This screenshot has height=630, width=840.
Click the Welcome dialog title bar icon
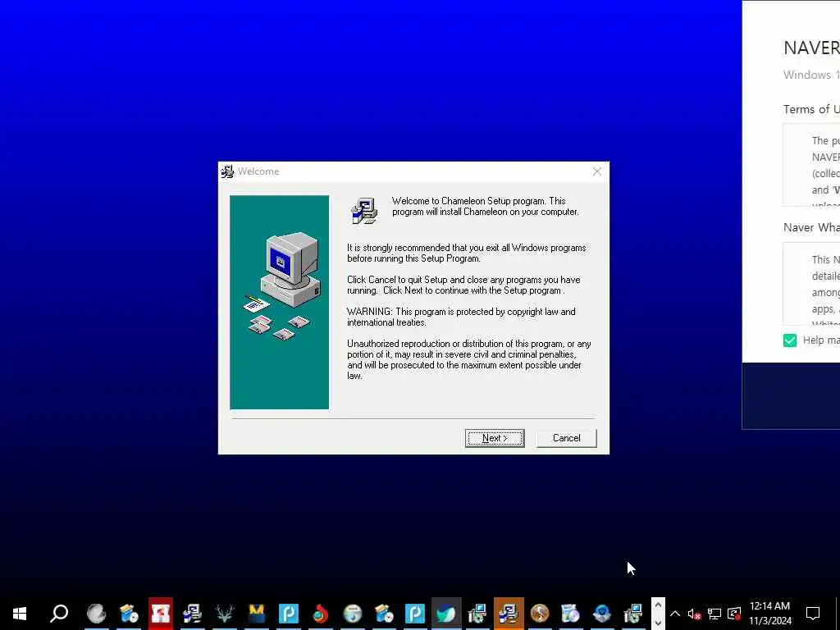[x=228, y=171]
